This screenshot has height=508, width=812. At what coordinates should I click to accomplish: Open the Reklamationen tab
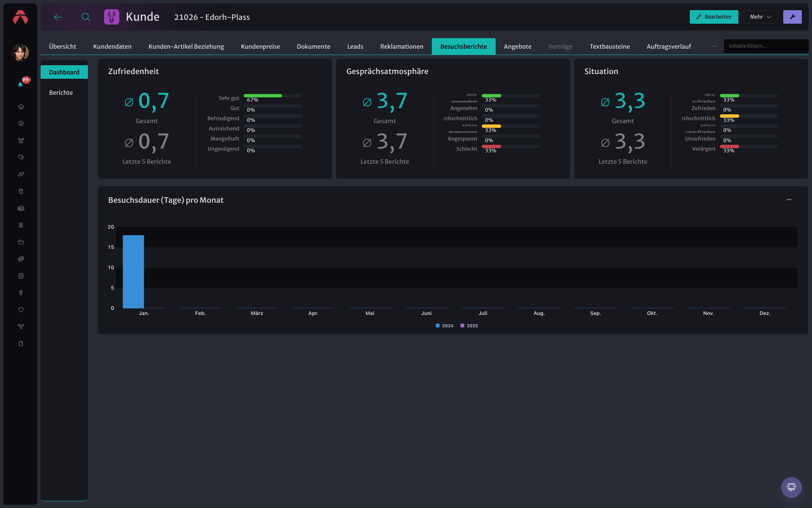402,47
